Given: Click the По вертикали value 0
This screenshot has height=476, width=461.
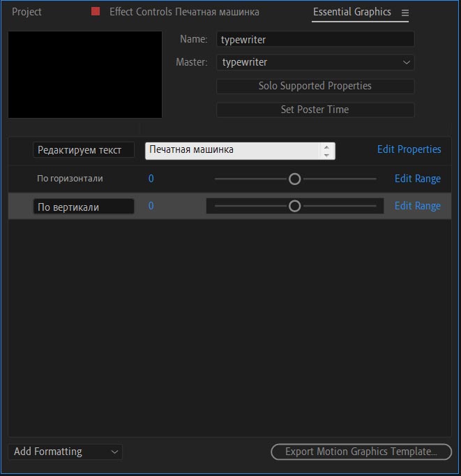Looking at the screenshot, I should (151, 206).
